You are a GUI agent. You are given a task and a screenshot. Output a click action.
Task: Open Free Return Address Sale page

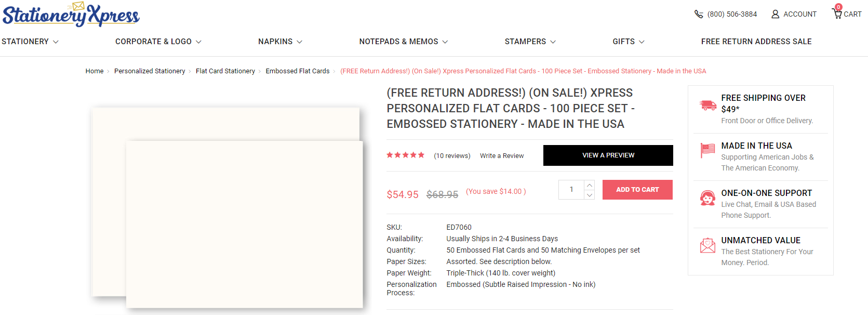[756, 42]
